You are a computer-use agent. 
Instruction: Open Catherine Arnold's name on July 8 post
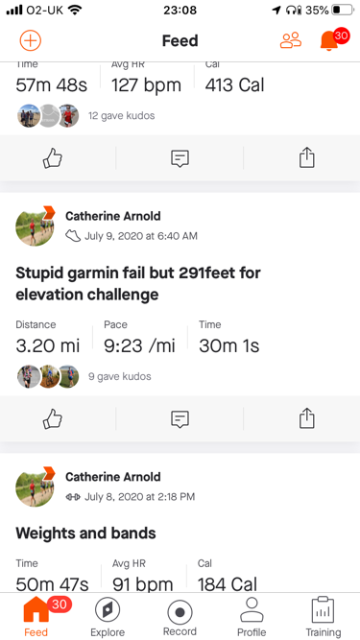(x=113, y=477)
